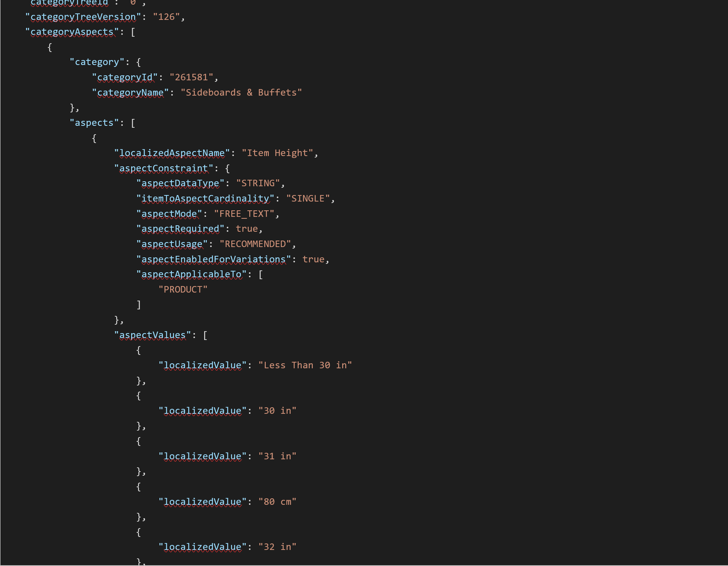
Task: Click the "categoryTreeVersion" key
Action: (x=83, y=17)
